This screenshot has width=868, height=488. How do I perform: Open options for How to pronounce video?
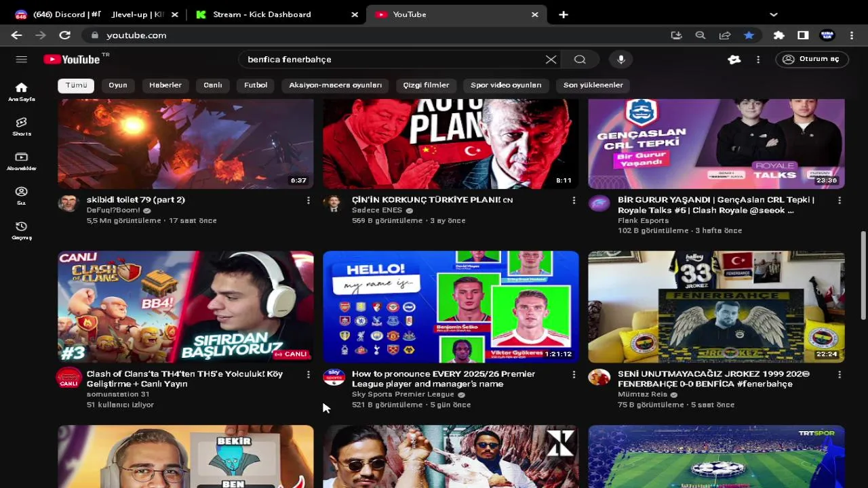pos(574,374)
